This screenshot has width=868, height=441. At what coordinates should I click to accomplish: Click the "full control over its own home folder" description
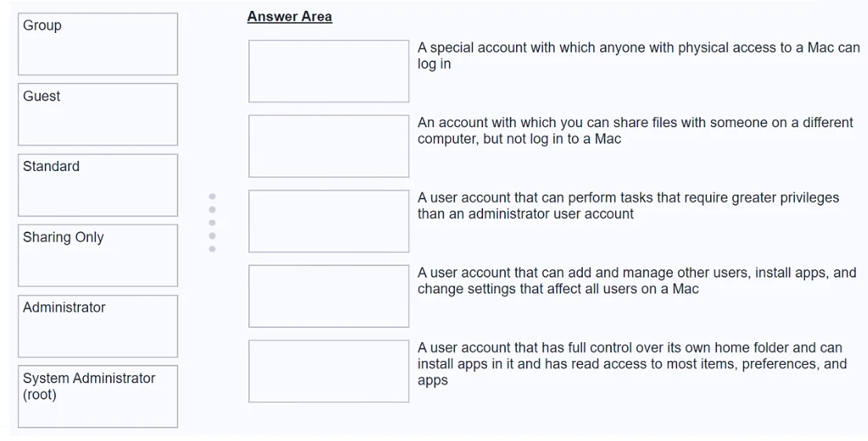632,364
